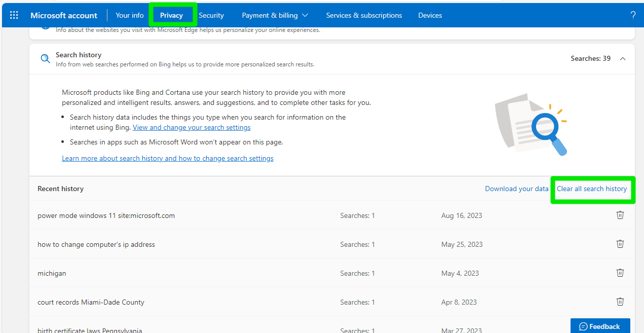Image resolution: width=644 pixels, height=333 pixels.
Task: Open View and change your search settings
Action: pos(192,127)
